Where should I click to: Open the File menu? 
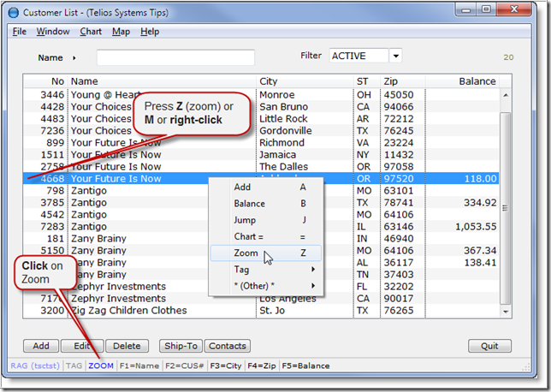click(x=19, y=32)
